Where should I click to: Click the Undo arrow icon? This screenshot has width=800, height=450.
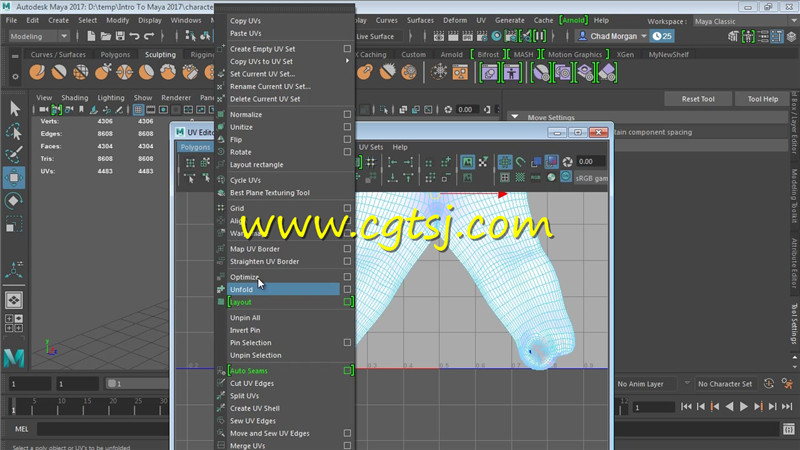pos(135,36)
